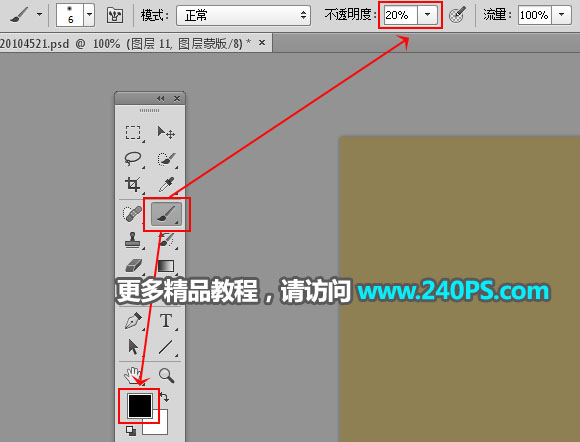The width and height of the screenshot is (580, 442).
Task: Select the History Brush tool
Action: [x=167, y=240]
